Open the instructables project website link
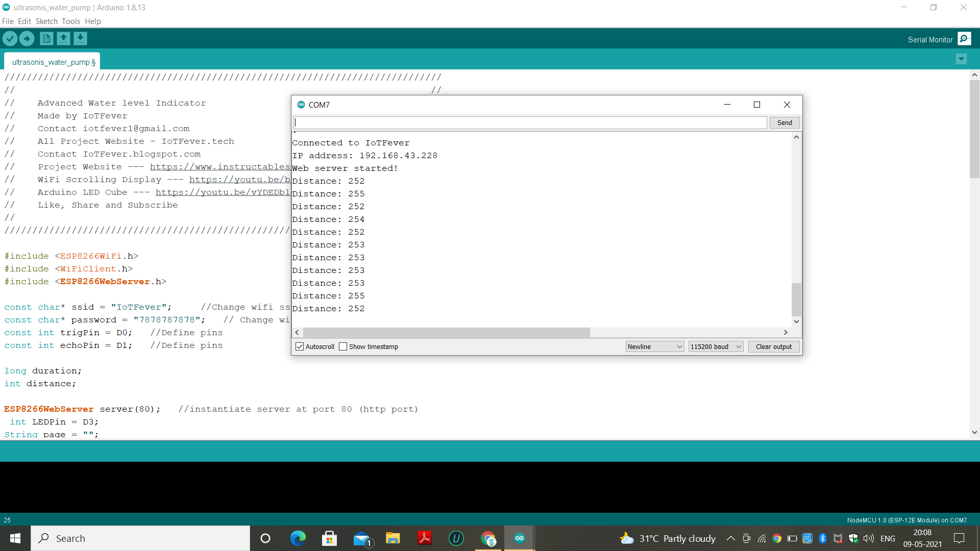Viewport: 980px width, 551px height. click(220, 167)
